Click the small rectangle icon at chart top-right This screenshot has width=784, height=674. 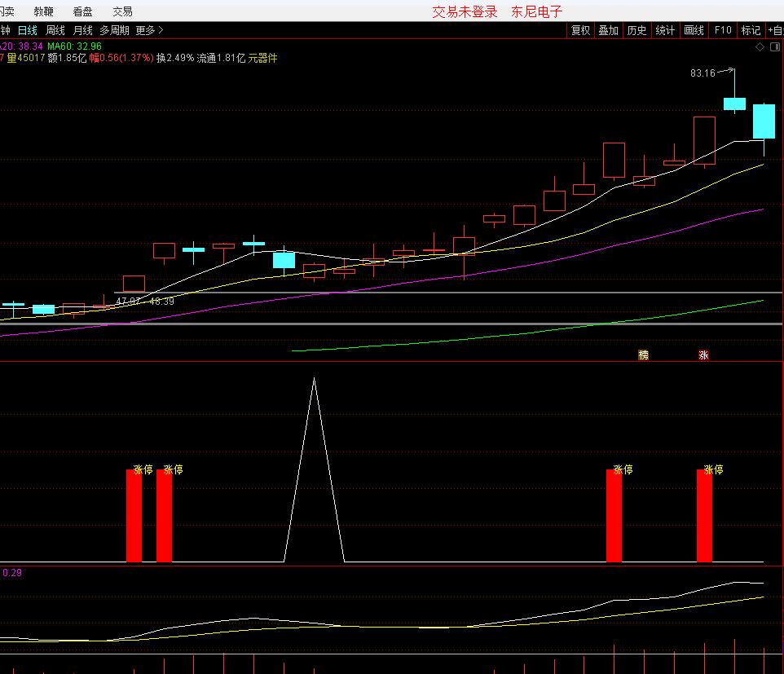coord(773,47)
